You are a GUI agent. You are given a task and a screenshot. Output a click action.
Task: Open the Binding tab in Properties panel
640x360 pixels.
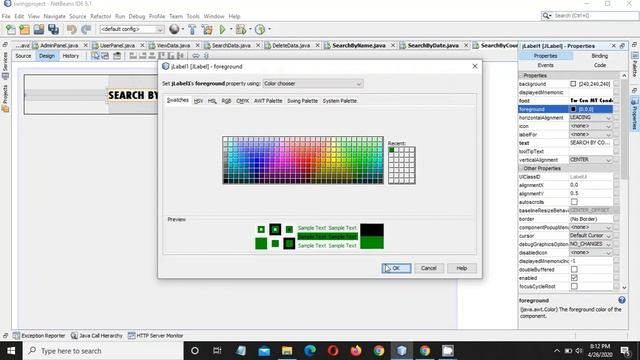(600, 56)
